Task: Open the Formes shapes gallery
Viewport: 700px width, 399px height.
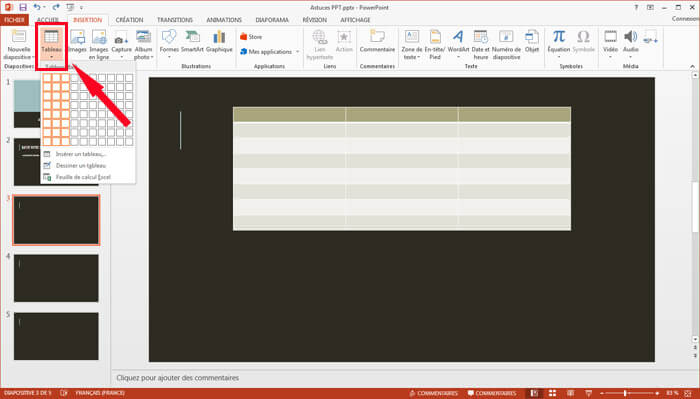Action: point(169,45)
